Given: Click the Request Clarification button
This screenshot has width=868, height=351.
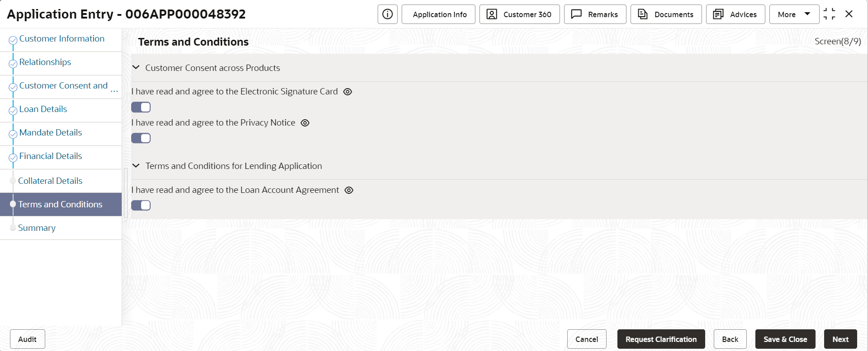Looking at the screenshot, I should pos(661,339).
